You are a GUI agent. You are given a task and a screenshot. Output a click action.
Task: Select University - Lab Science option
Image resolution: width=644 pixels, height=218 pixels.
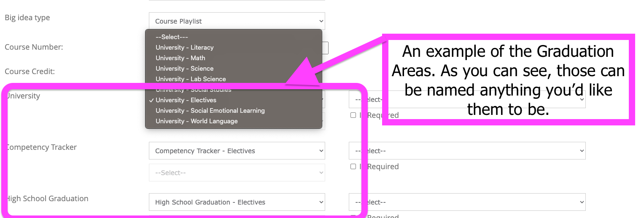pyautogui.click(x=234, y=79)
